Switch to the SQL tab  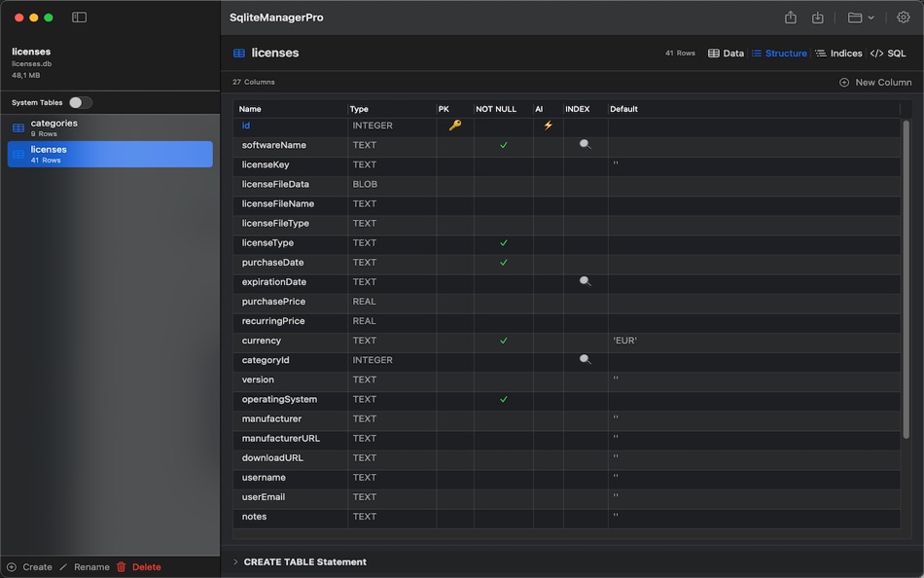click(887, 54)
